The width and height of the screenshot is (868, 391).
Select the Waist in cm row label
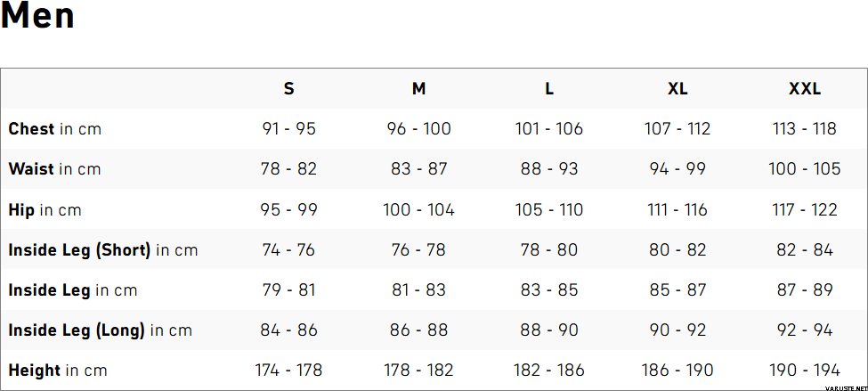tap(54, 169)
